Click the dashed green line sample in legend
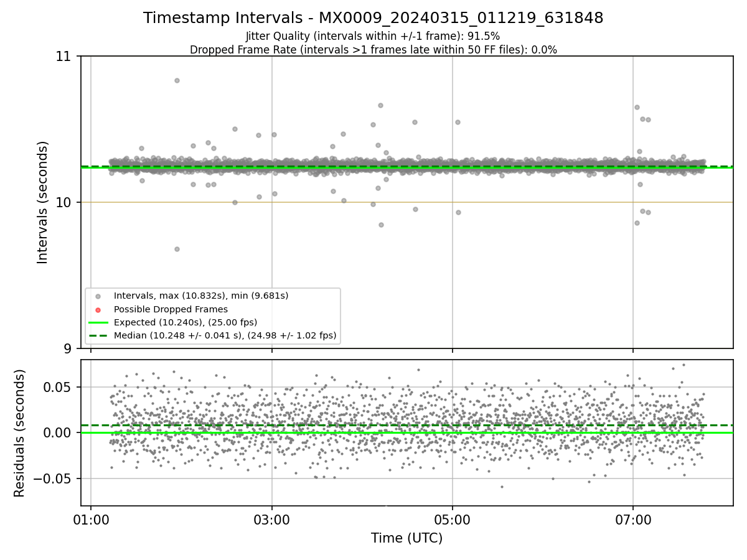The height and width of the screenshot is (560, 747). click(98, 336)
